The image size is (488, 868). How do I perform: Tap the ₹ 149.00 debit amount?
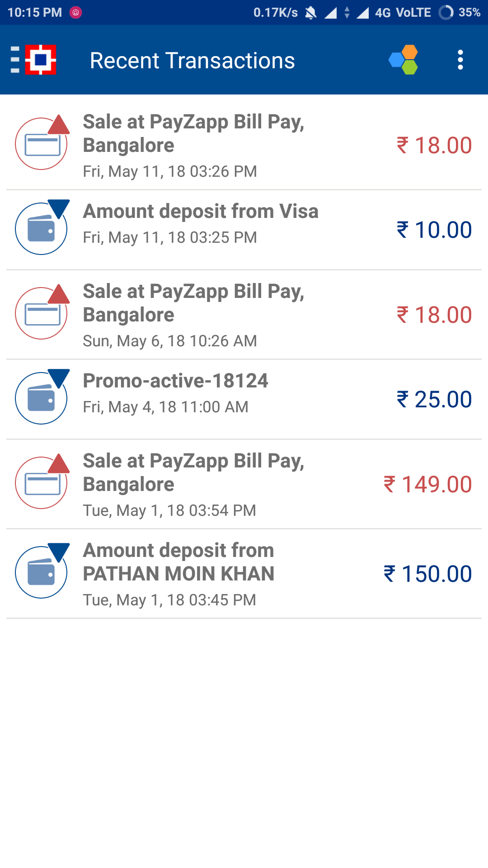pyautogui.click(x=427, y=484)
